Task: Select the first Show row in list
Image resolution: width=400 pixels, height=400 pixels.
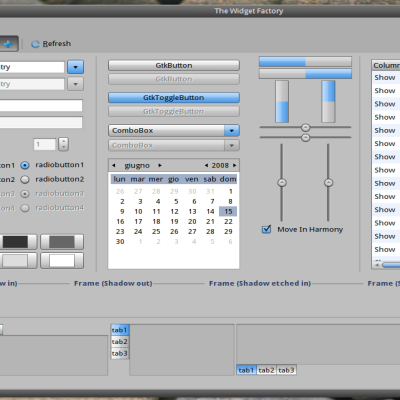Action: [386, 78]
